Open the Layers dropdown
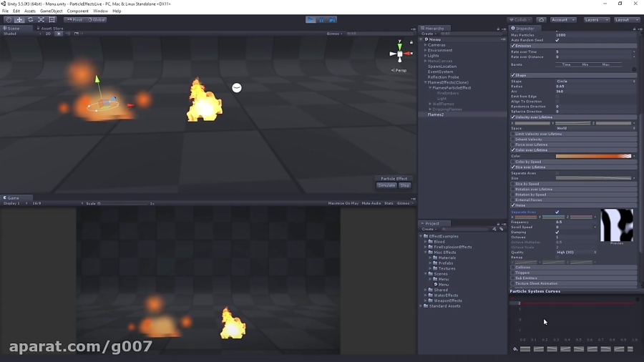Image resolution: width=644 pixels, height=362 pixels. pos(596,20)
